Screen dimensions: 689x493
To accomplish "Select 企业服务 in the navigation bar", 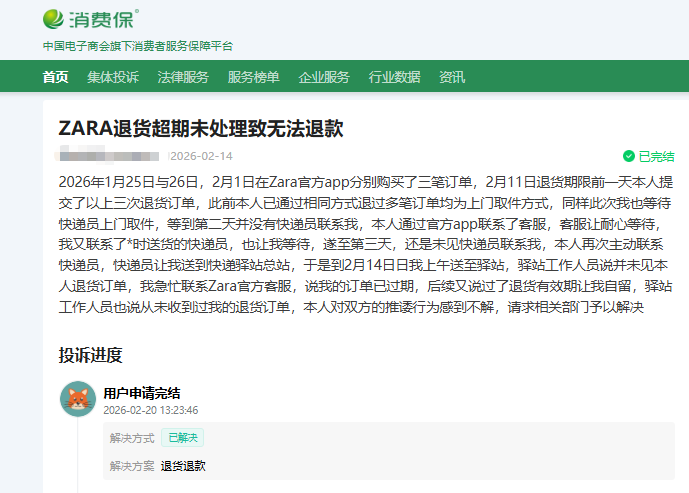I will point(324,77).
